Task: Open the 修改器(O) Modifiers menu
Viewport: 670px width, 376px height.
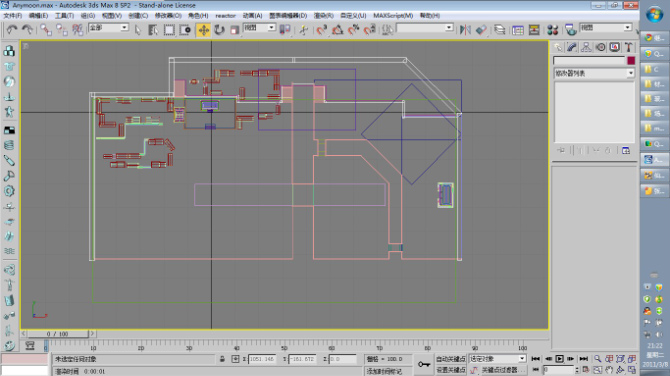Action: (168, 15)
